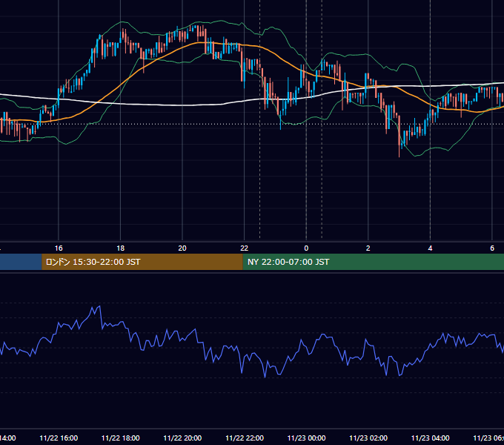Click the 11/23 00:00 date label
This screenshot has height=445, width=504.
coord(306,438)
